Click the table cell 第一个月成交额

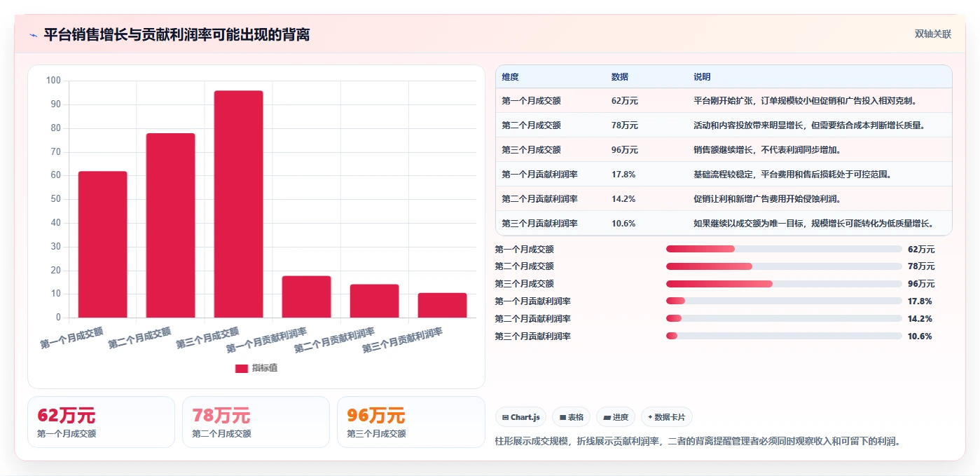point(531,101)
